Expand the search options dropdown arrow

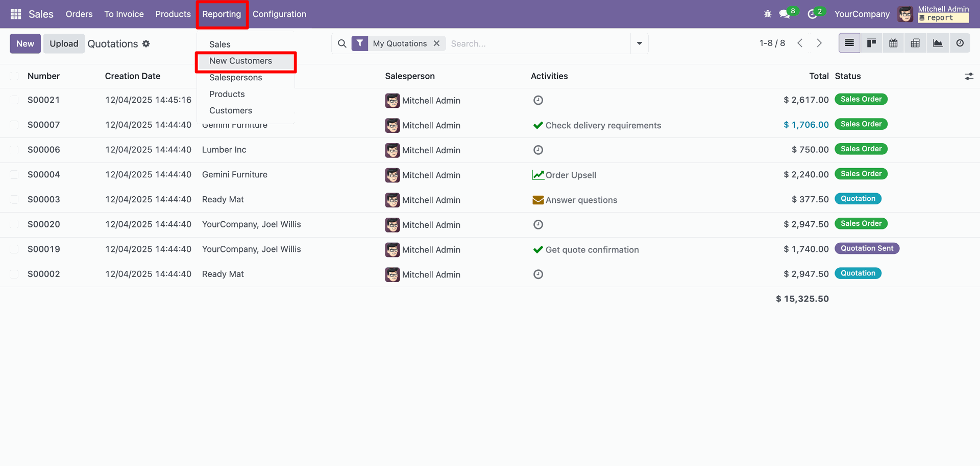639,43
